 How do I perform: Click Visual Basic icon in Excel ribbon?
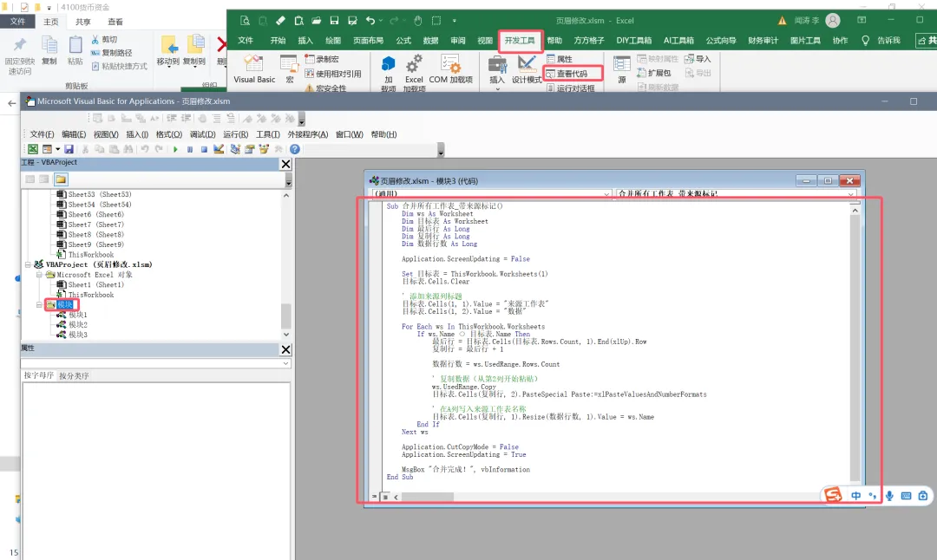click(x=254, y=68)
